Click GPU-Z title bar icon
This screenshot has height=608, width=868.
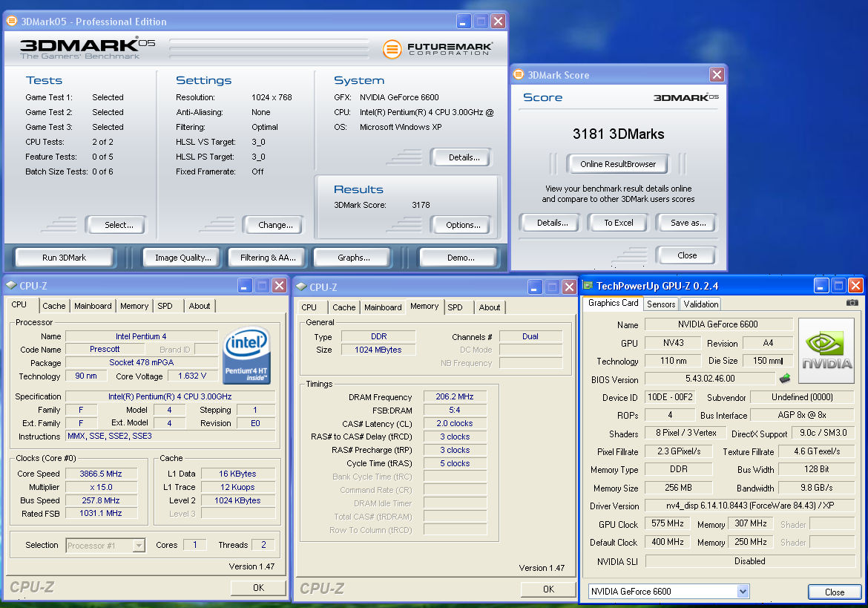click(588, 286)
